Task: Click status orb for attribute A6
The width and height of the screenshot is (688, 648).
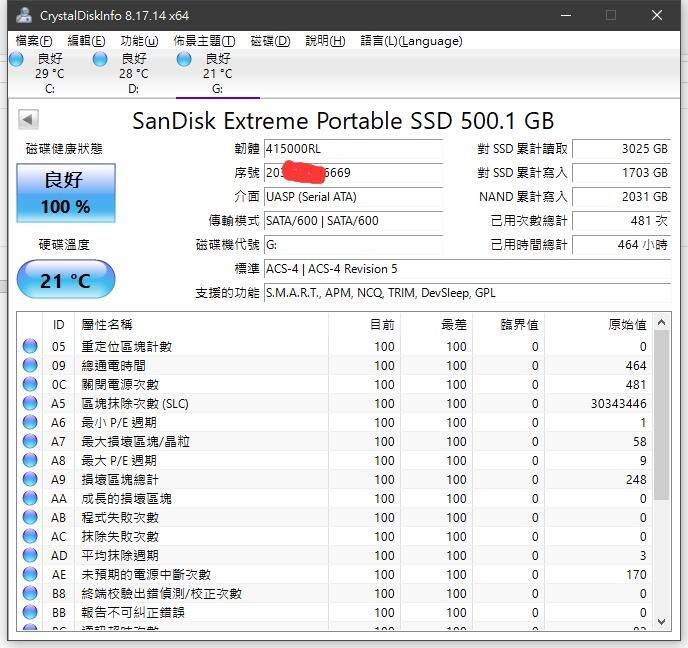Action: click(x=30, y=422)
